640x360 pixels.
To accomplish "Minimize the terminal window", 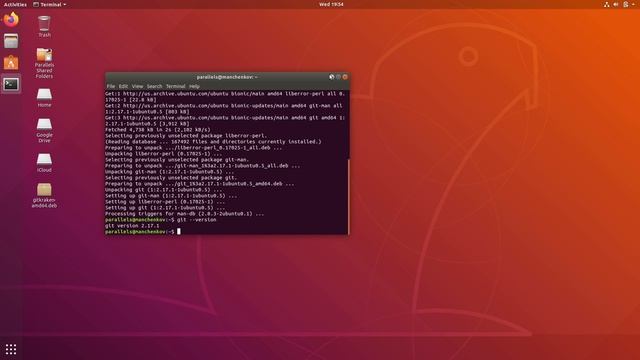I will [x=331, y=77].
